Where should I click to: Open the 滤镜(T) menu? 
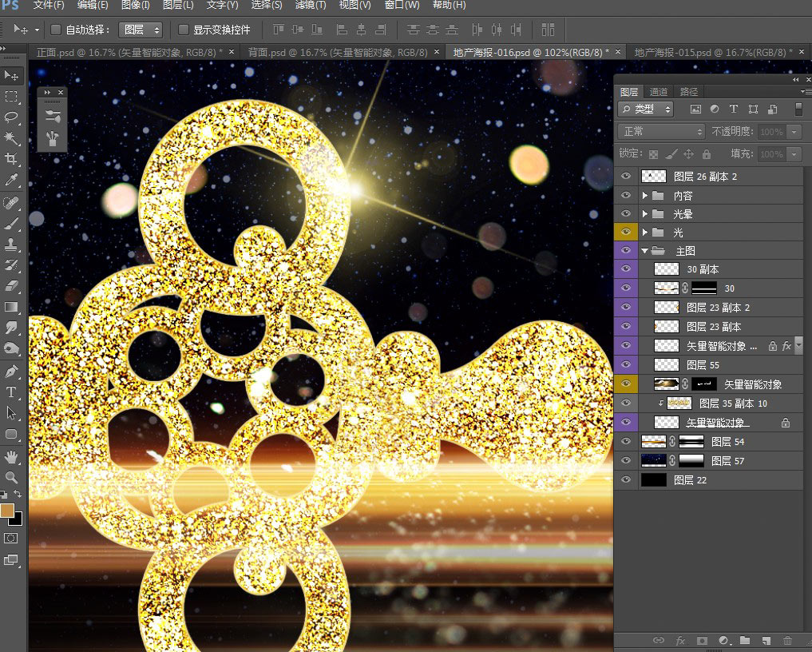pos(311,5)
